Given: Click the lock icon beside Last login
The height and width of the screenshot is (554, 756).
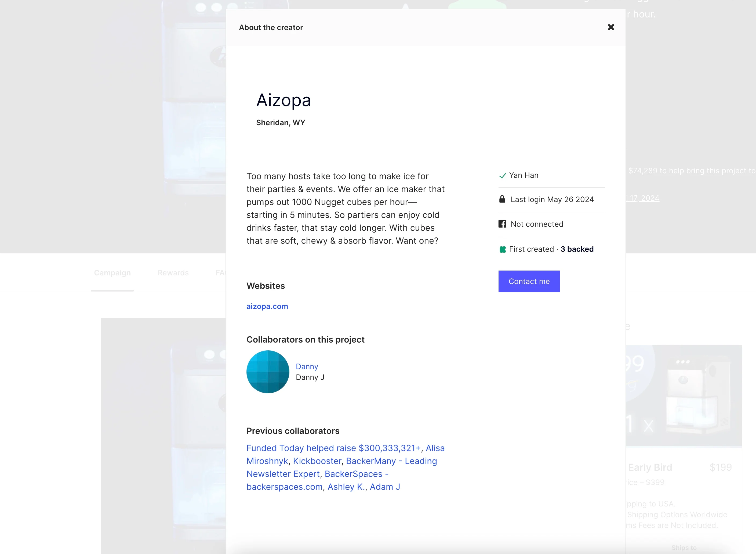Looking at the screenshot, I should click(502, 199).
